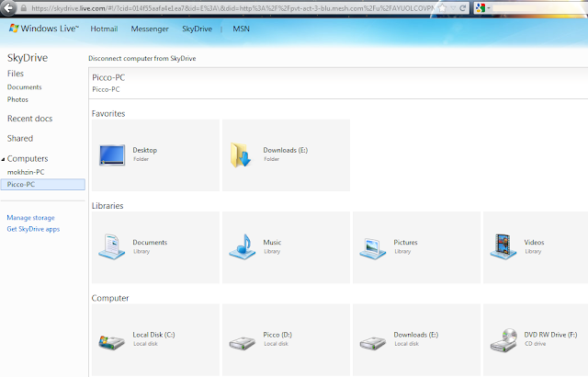Open the Downloads (E:) favorite folder icon
The width and height of the screenshot is (588, 377).
tap(241, 154)
